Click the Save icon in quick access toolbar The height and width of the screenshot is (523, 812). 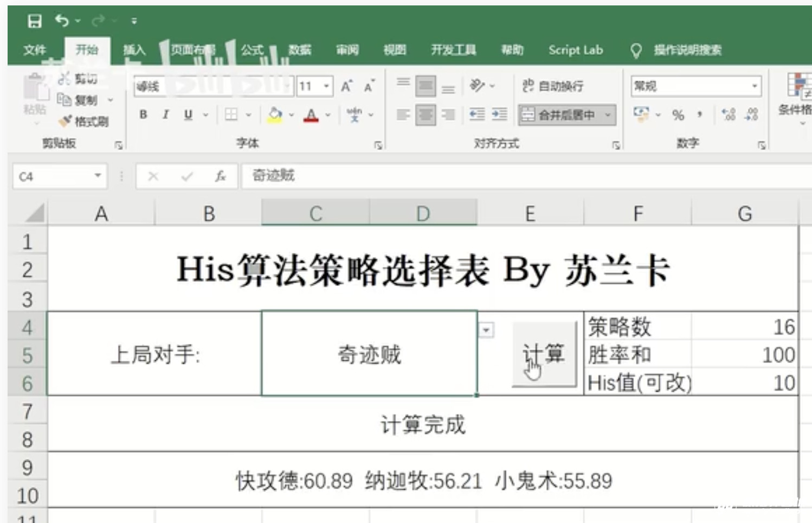(x=35, y=21)
